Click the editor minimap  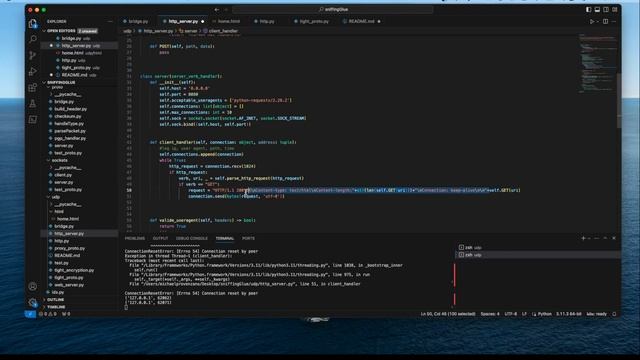point(597,63)
